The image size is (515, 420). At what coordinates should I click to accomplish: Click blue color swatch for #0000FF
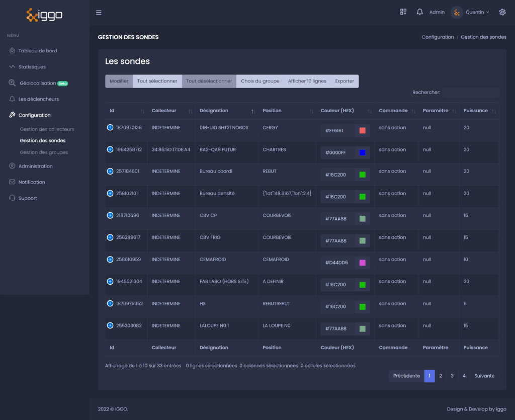pos(362,152)
